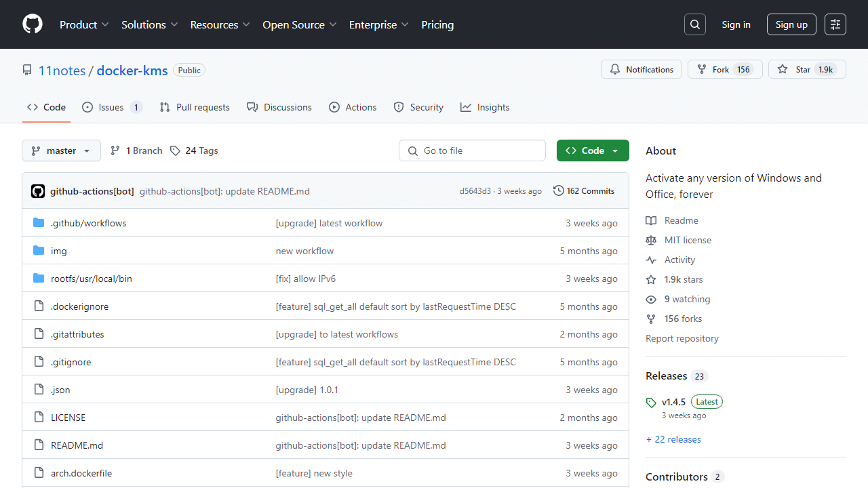Open the "new workflow" commit message

pyautogui.click(x=305, y=251)
